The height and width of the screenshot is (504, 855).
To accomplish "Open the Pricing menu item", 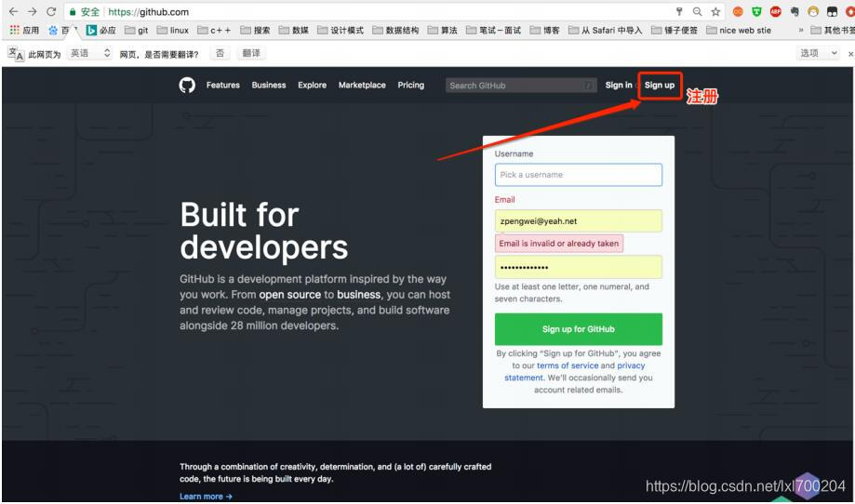I will 410,85.
